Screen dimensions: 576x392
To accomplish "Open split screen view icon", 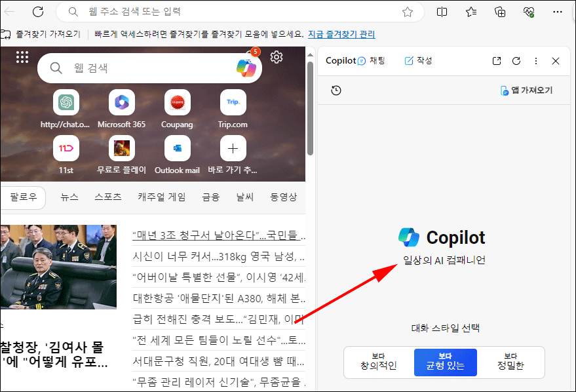I will coord(442,12).
